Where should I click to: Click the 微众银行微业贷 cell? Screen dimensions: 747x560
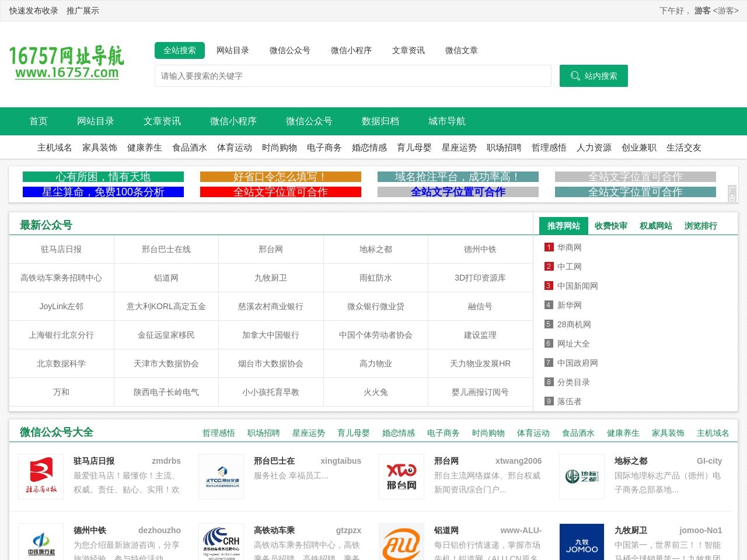click(376, 306)
